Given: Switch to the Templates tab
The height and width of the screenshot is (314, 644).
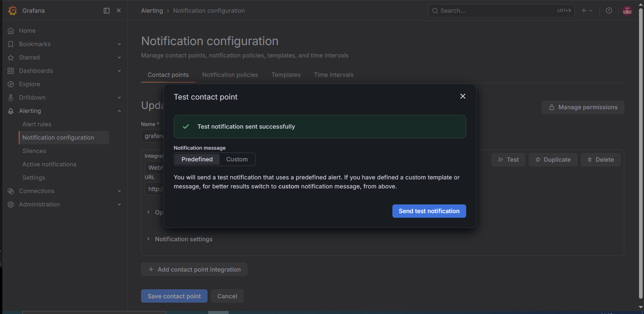Looking at the screenshot, I should [x=286, y=75].
